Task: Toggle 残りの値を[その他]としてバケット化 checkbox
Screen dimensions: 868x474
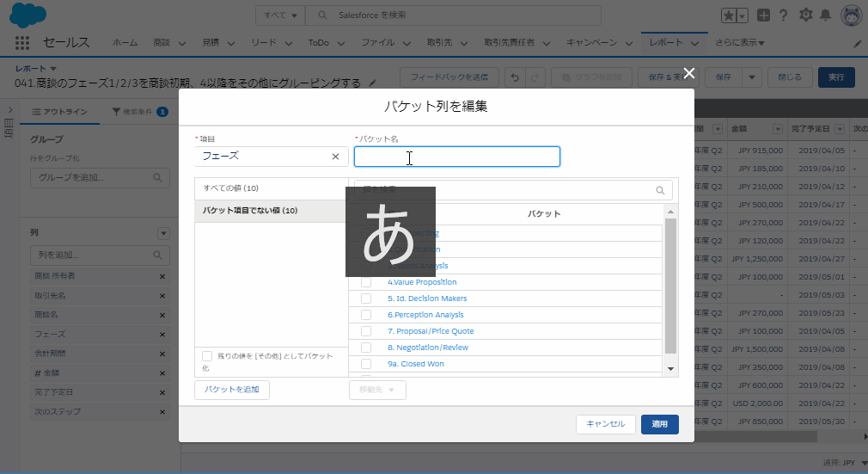Action: [x=207, y=356]
